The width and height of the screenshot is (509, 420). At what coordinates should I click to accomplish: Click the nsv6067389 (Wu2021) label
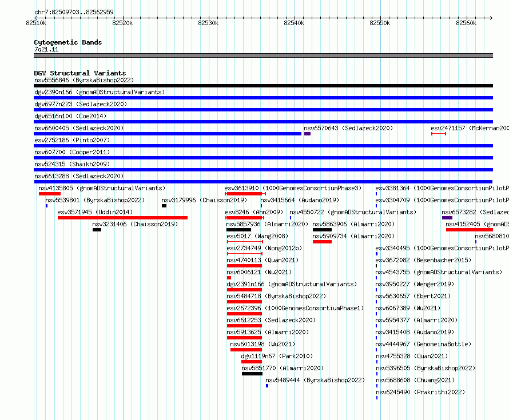pos(408,308)
